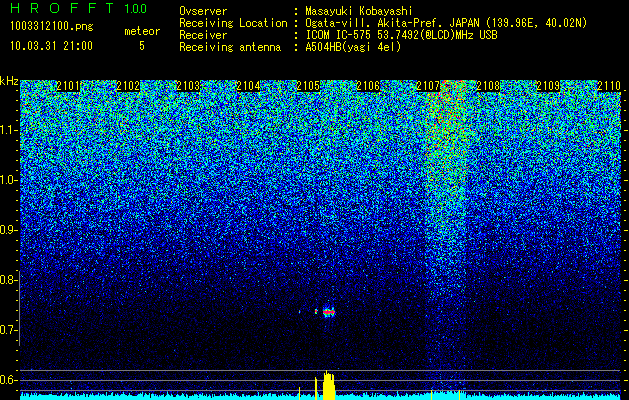Click the 2108 time marker
629x400 pixels.
(x=488, y=86)
